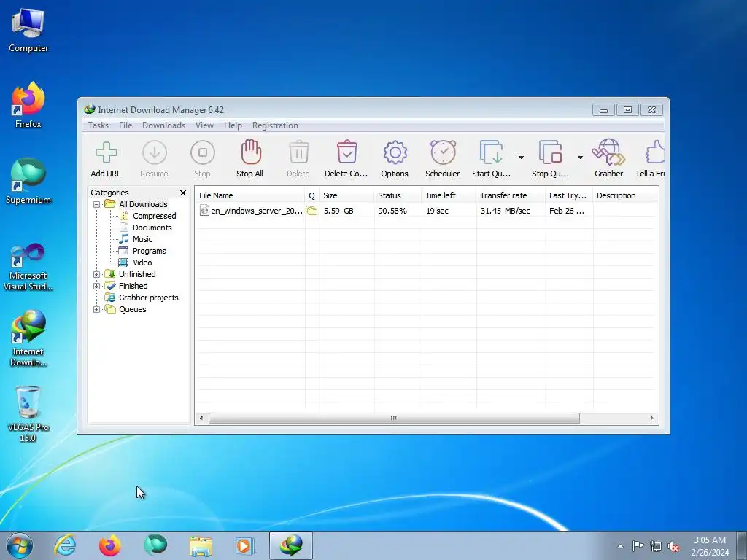The image size is (747, 560).
Task: Open the Downloads menu
Action: [163, 125]
